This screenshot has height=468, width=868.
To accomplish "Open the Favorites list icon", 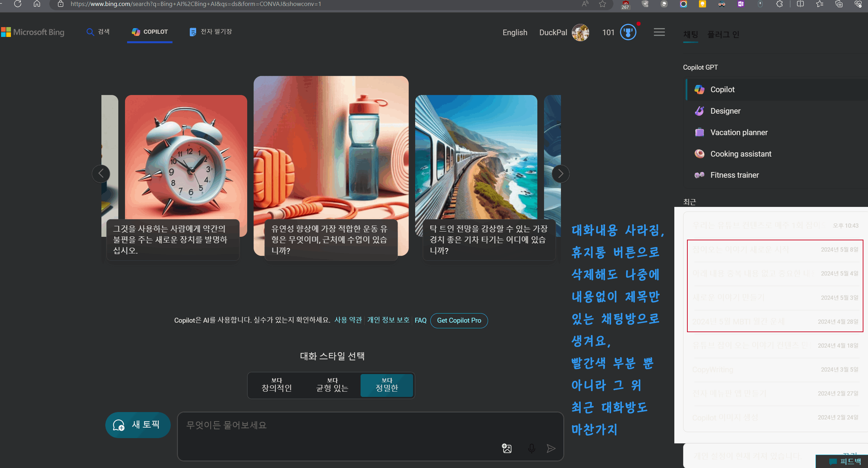I will (x=820, y=4).
